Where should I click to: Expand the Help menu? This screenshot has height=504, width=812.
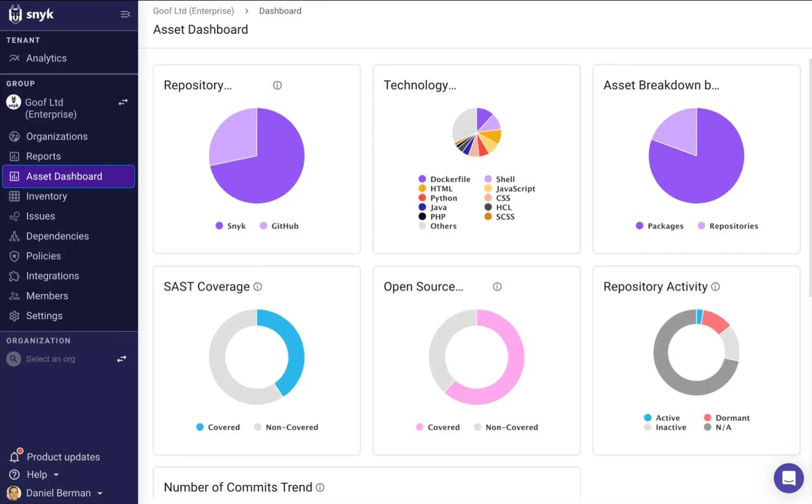(38, 475)
